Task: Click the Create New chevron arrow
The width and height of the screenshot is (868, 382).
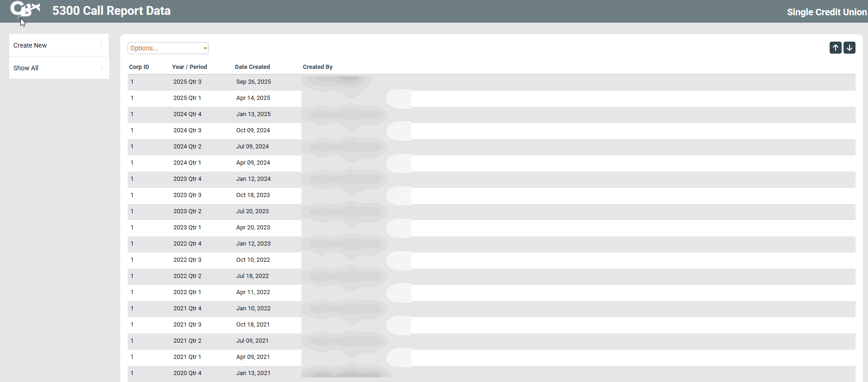Action: [101, 45]
